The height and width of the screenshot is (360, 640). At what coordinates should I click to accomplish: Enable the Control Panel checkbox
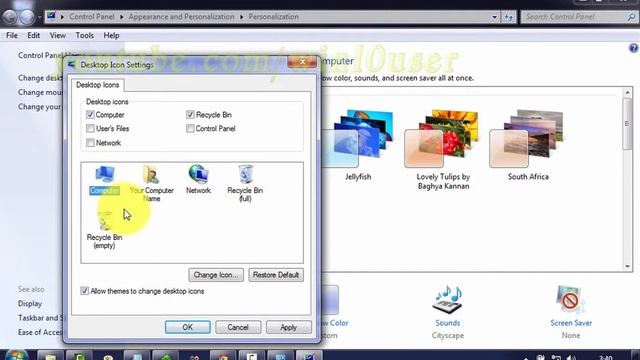click(190, 129)
